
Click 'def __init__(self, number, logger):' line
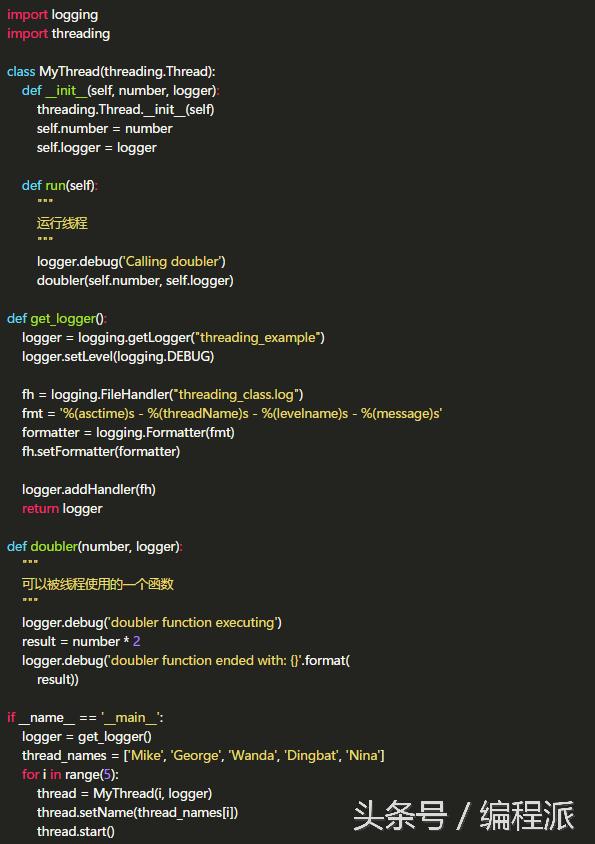point(121,90)
